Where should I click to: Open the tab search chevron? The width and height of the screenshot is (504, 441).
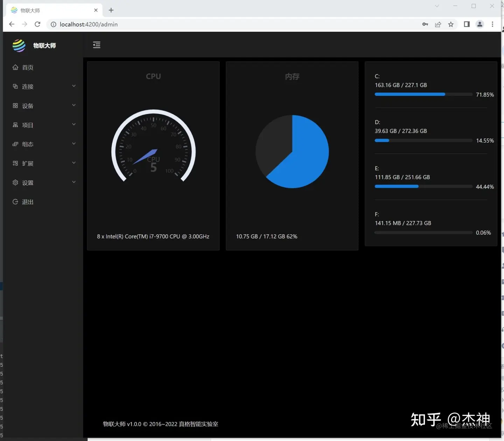[x=437, y=6]
